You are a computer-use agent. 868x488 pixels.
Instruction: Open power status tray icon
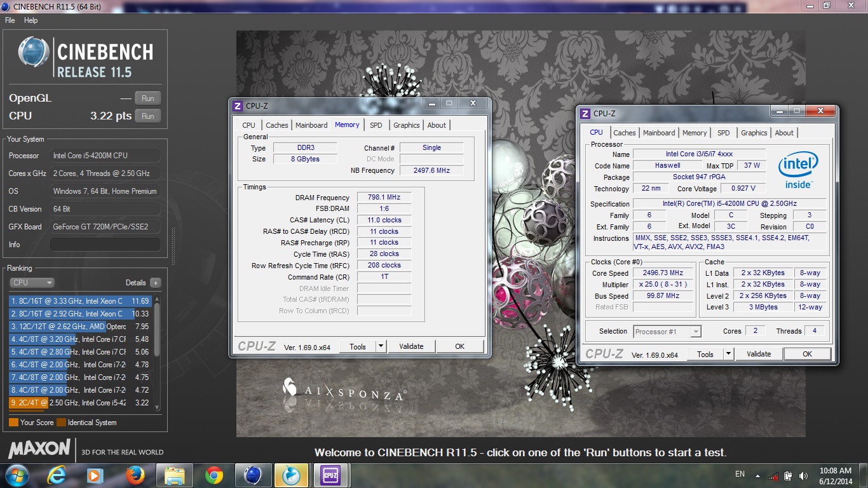click(789, 475)
